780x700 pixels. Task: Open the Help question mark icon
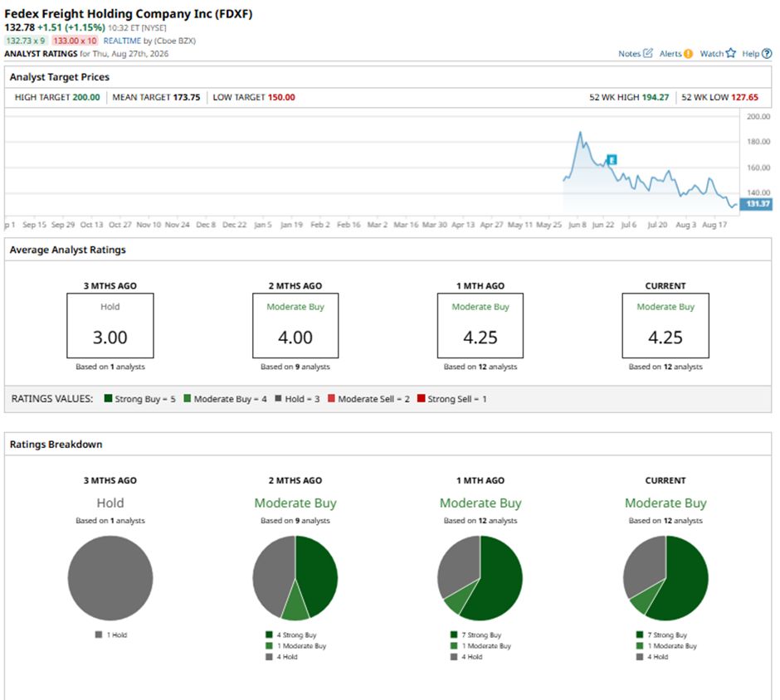[x=767, y=53]
